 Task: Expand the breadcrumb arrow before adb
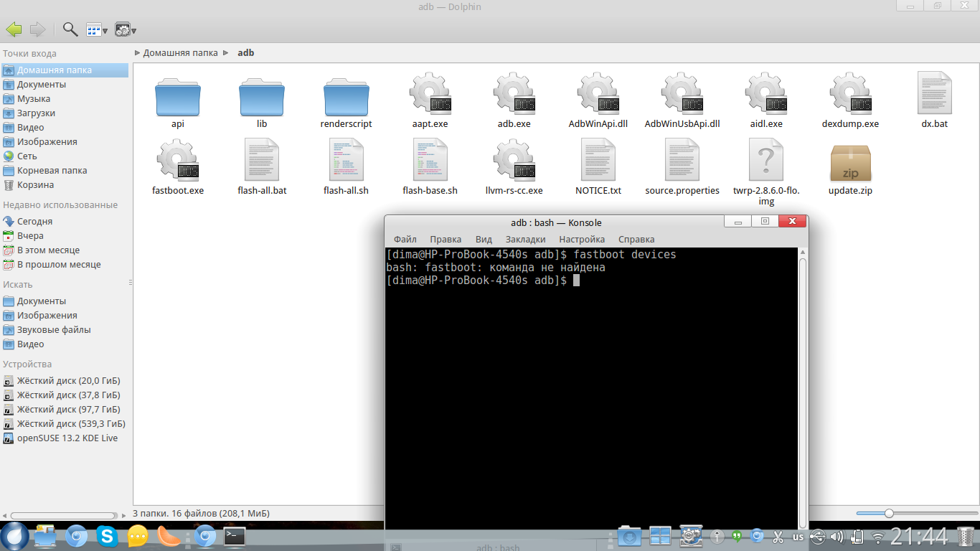pyautogui.click(x=226, y=52)
